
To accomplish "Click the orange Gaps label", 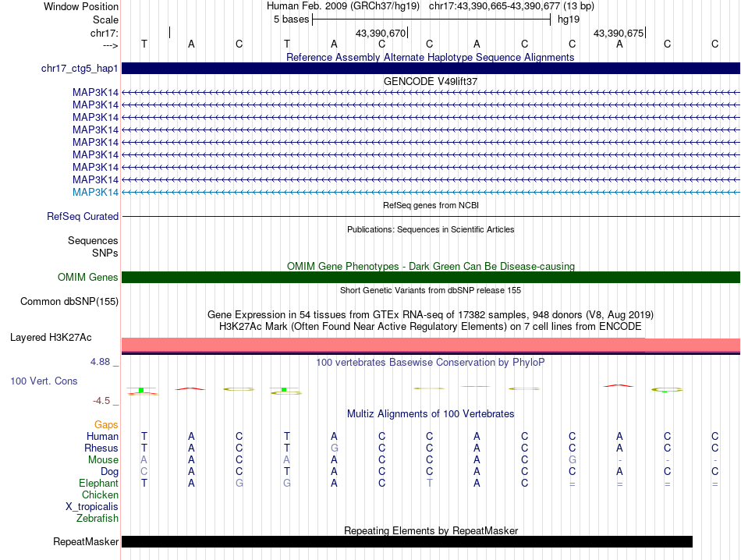I will pos(106,425).
